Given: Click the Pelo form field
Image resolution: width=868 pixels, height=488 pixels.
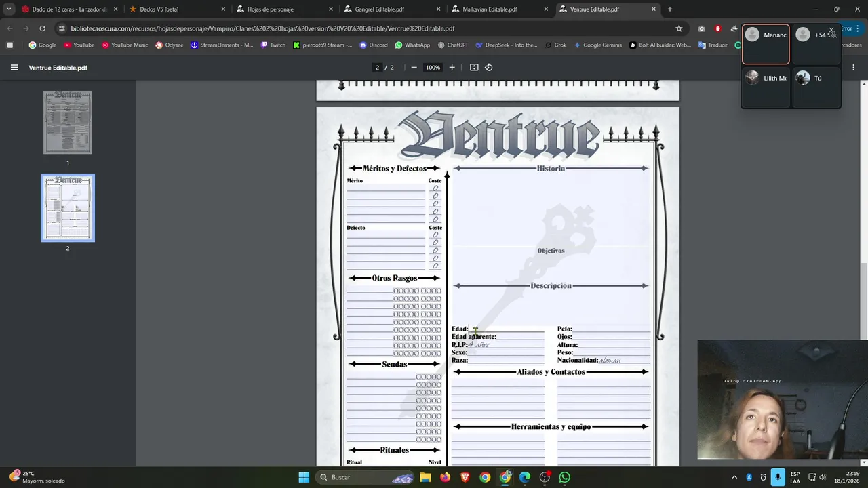Looking at the screenshot, I should coord(612,329).
